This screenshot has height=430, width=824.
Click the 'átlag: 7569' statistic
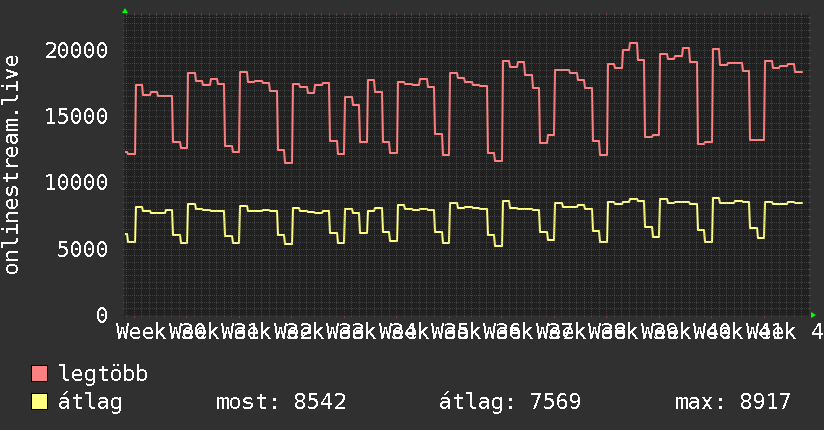coord(510,402)
